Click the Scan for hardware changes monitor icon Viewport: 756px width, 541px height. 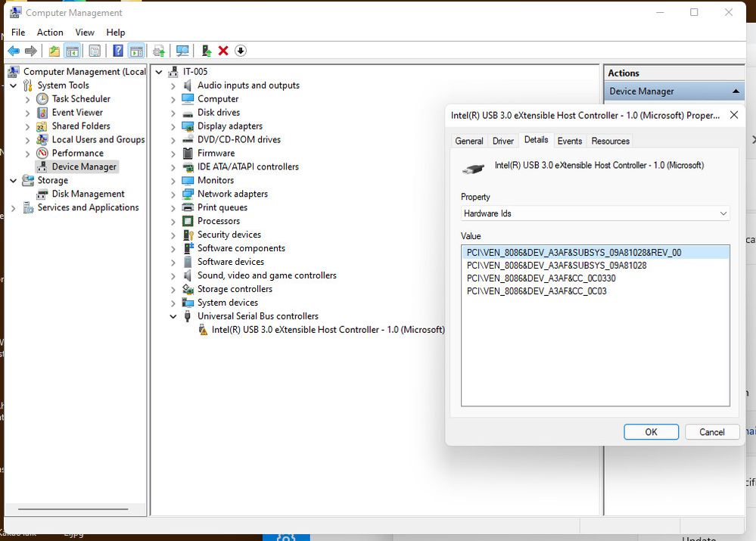pos(182,51)
